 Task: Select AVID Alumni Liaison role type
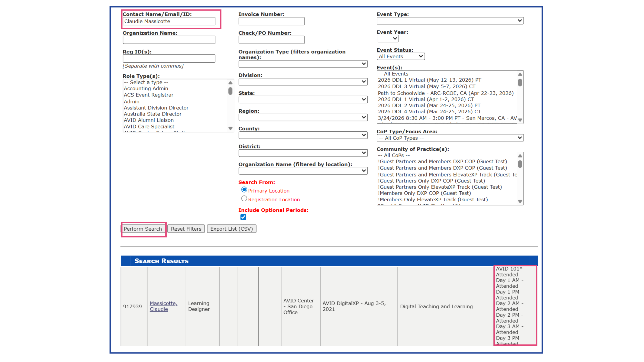pyautogui.click(x=149, y=120)
